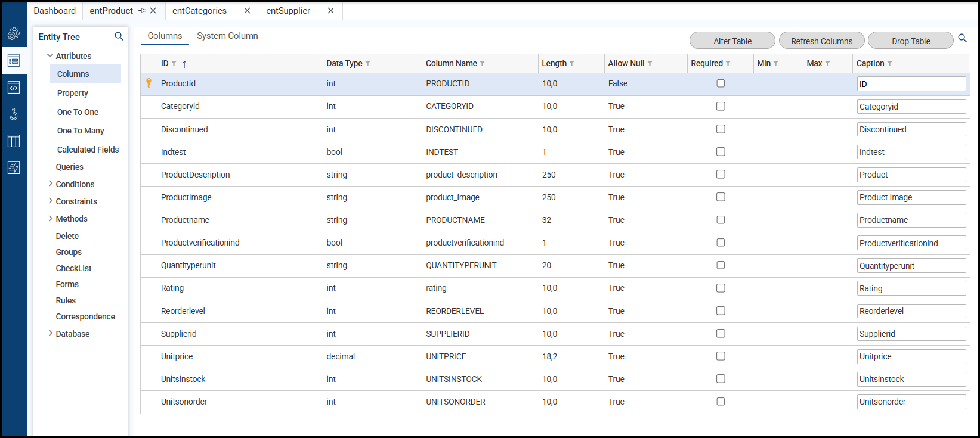980x438 pixels.
Task: Click the Data Type column filter icon
Action: tap(368, 64)
